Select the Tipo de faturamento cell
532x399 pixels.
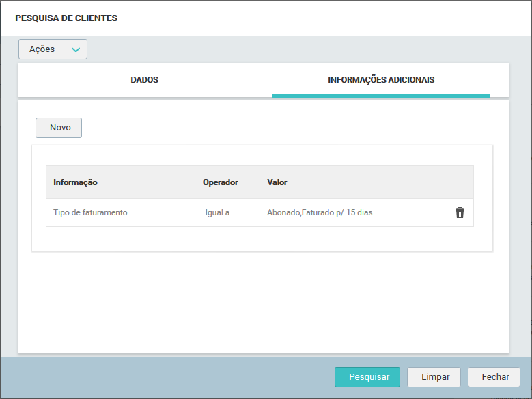point(90,212)
